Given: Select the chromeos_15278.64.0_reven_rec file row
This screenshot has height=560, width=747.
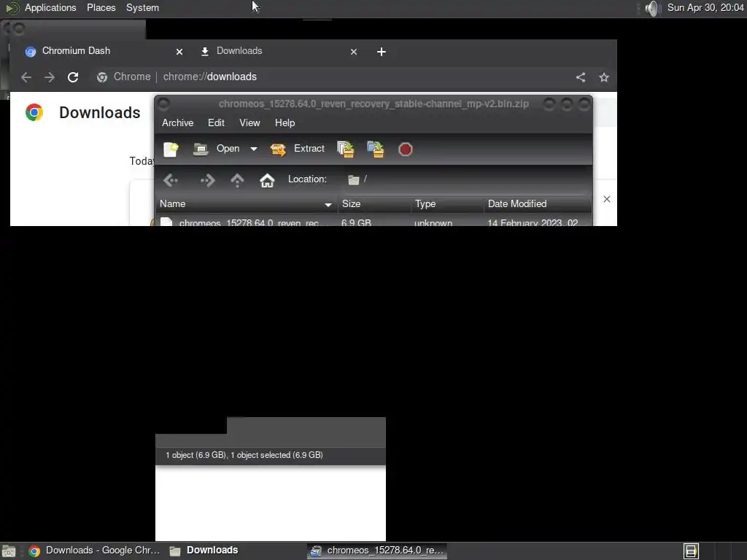Looking at the screenshot, I should click(x=373, y=222).
